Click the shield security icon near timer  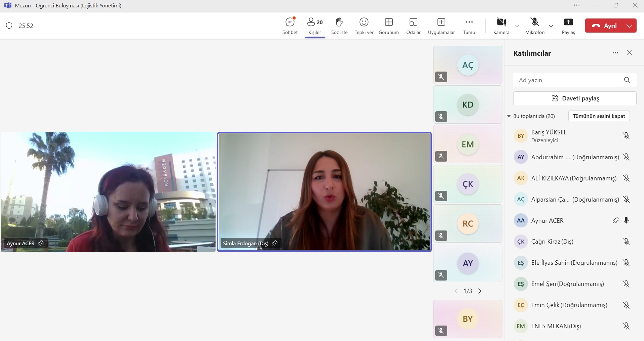9,26
